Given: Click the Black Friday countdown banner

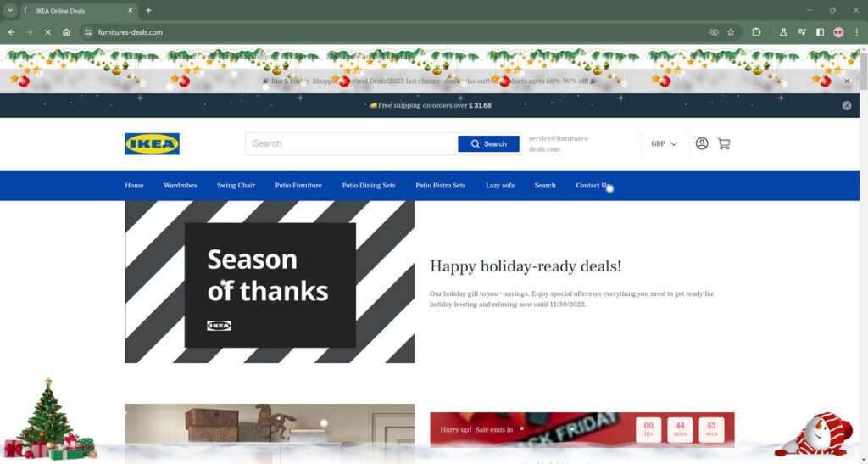Looking at the screenshot, I should [x=582, y=430].
